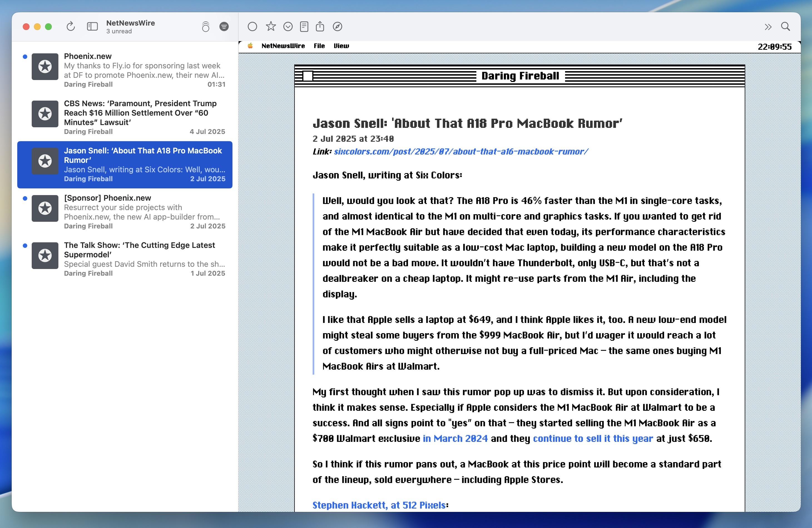The height and width of the screenshot is (528, 812).
Task: Click the '3 unread' subtitle
Action: 119,31
